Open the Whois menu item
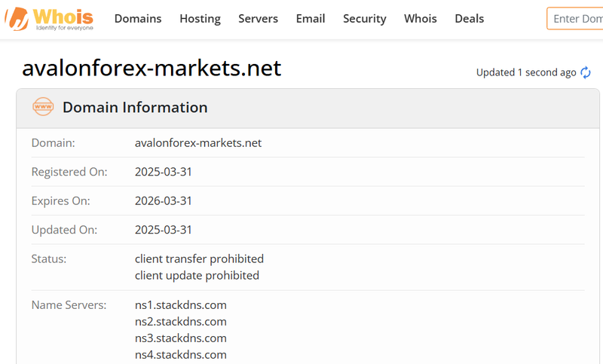603x364 pixels. pos(421,18)
